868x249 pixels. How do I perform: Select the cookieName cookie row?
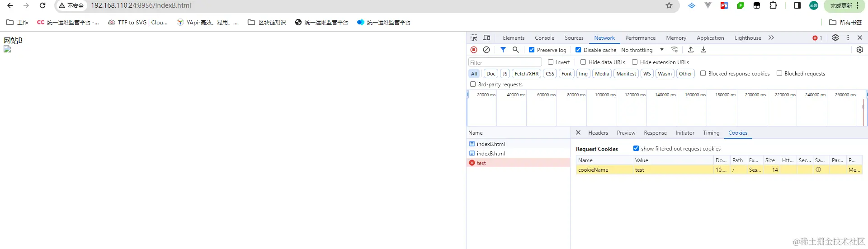(x=719, y=170)
